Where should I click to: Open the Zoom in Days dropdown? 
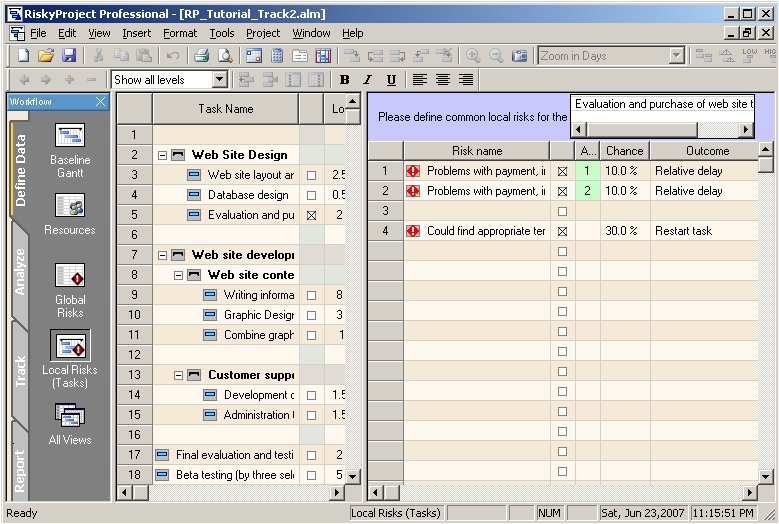tap(676, 56)
